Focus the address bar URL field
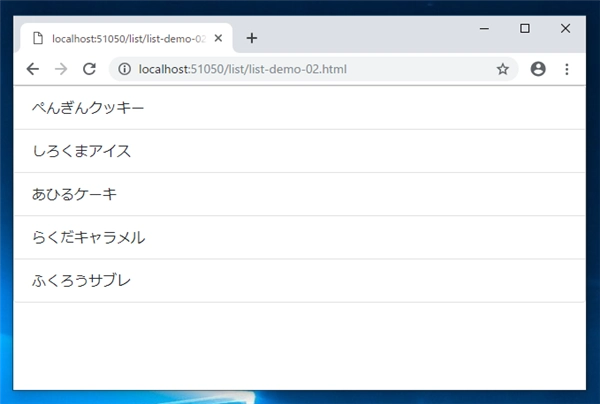This screenshot has width=600, height=404. [314, 69]
